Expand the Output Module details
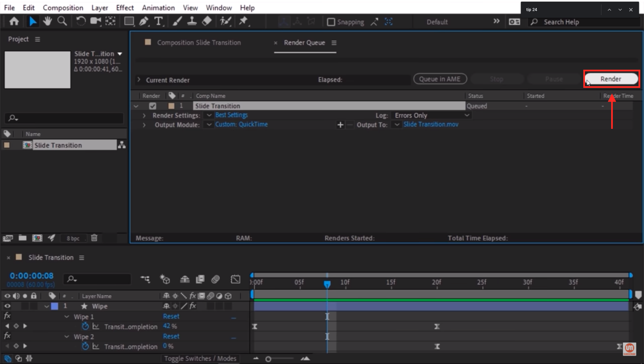This screenshot has height=364, width=644. click(144, 125)
